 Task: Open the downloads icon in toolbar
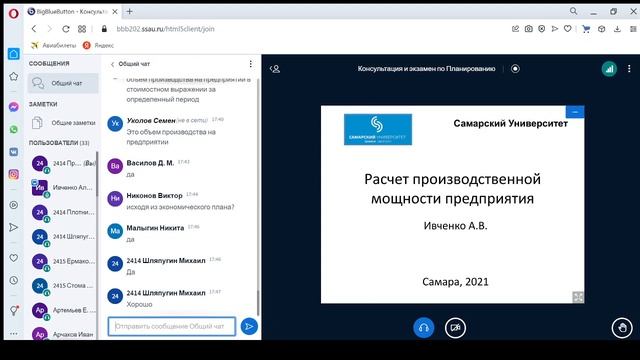pyautogui.click(x=617, y=29)
